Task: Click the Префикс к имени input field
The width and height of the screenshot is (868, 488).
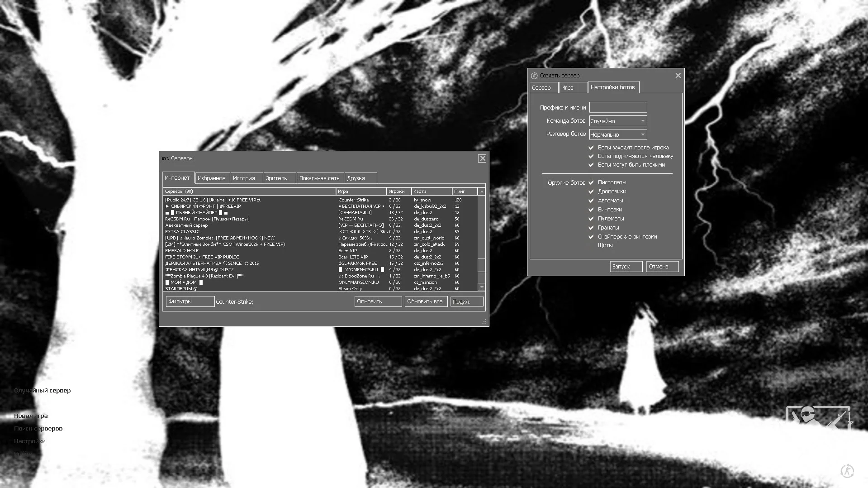Action: (618, 108)
